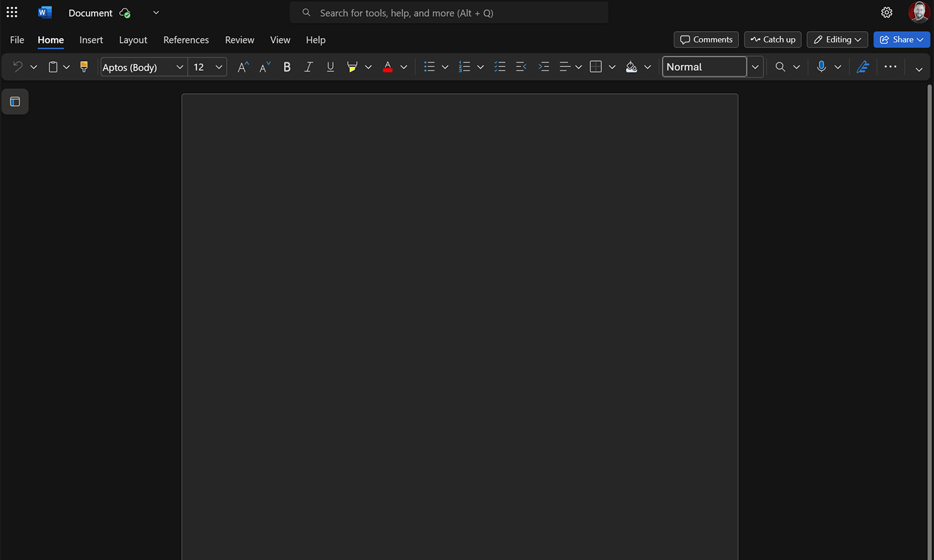Click the Share button
Screen dimensions: 934x560
901,39
